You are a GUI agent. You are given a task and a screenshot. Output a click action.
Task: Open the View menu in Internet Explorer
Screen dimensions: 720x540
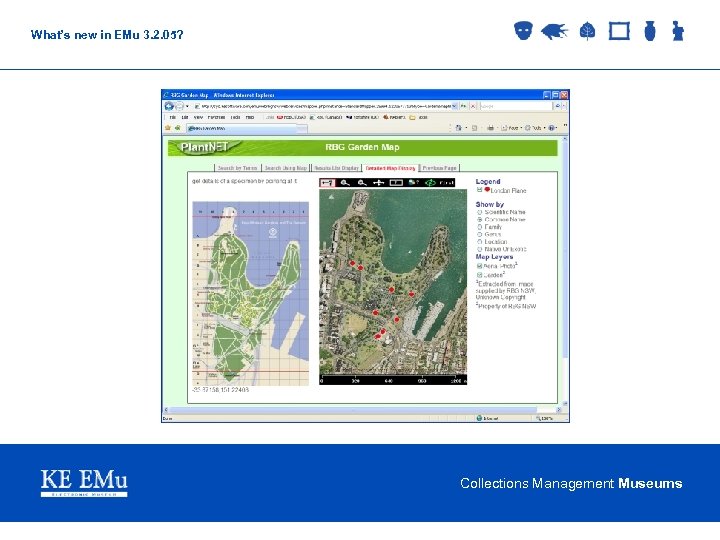coord(198,118)
